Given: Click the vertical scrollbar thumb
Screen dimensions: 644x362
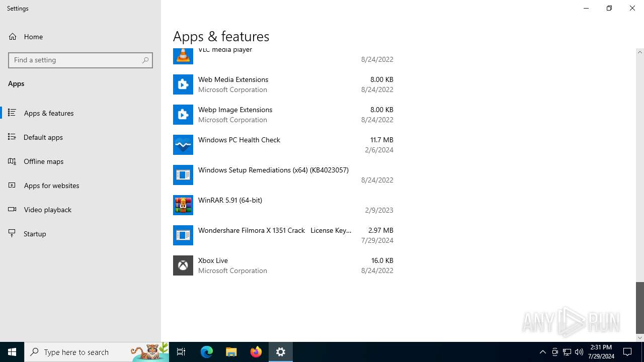Looking at the screenshot, I should pyautogui.click(x=640, y=308).
